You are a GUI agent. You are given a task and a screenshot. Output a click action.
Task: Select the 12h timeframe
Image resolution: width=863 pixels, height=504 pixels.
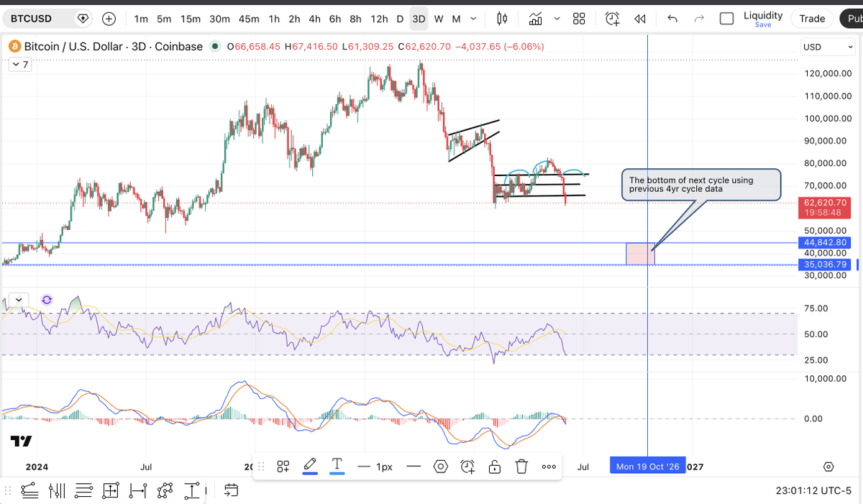379,19
